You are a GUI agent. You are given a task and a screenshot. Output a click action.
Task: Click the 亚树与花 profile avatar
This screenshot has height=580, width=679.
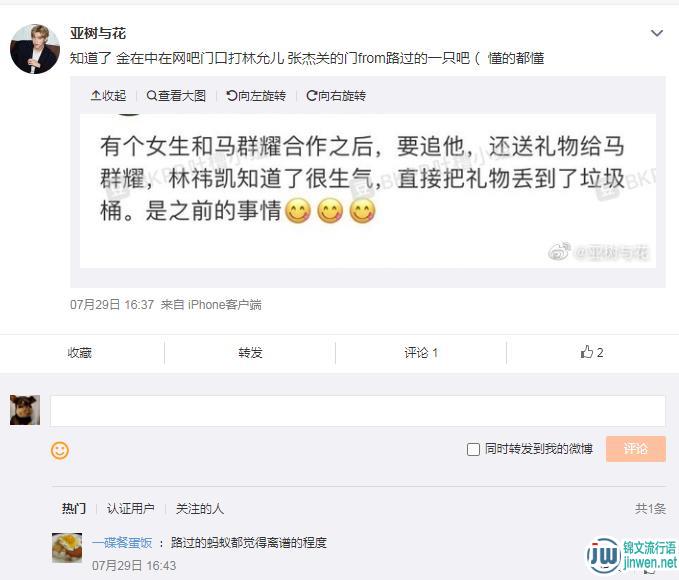pyautogui.click(x=35, y=49)
